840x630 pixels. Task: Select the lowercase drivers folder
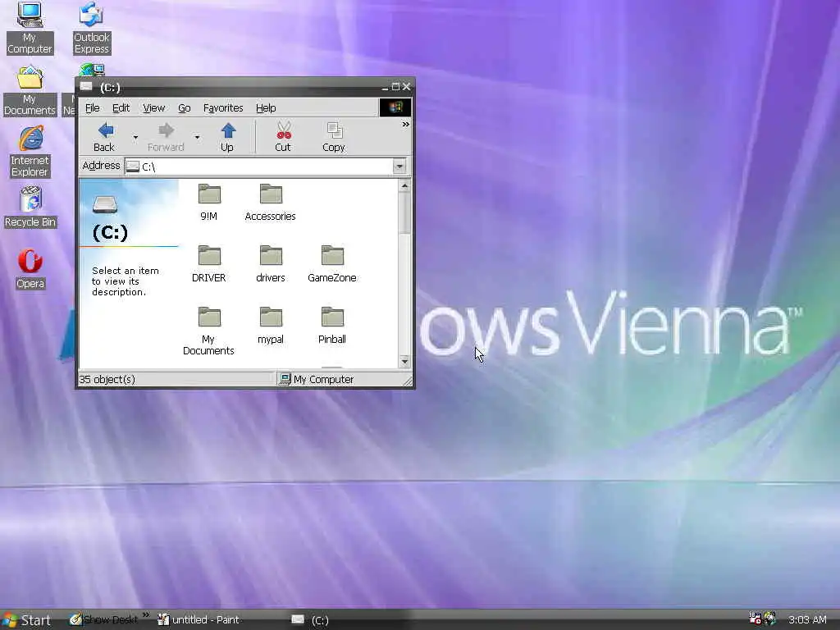[x=271, y=264]
